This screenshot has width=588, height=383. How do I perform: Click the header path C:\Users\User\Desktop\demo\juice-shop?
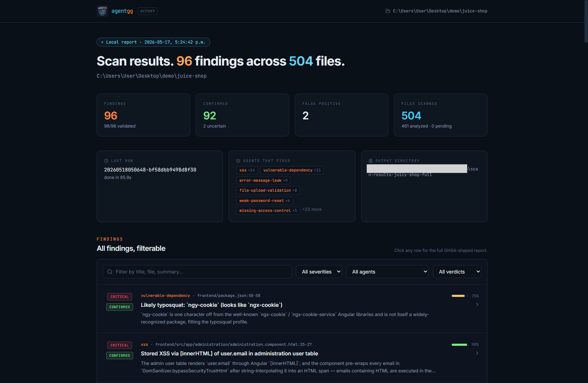[x=440, y=11]
